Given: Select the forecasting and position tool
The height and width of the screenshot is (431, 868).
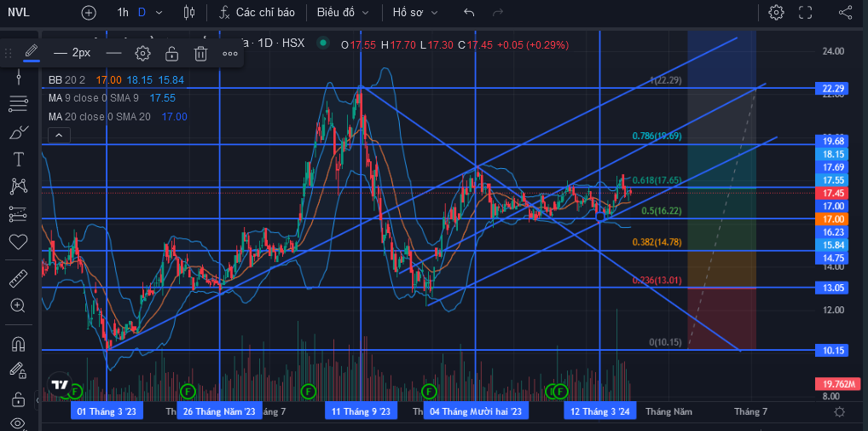Looking at the screenshot, I should (x=18, y=214).
